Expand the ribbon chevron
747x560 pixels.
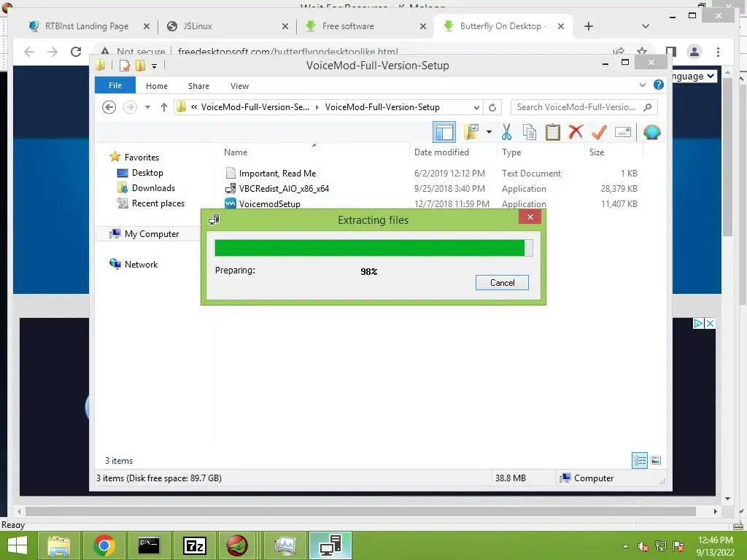pos(642,85)
